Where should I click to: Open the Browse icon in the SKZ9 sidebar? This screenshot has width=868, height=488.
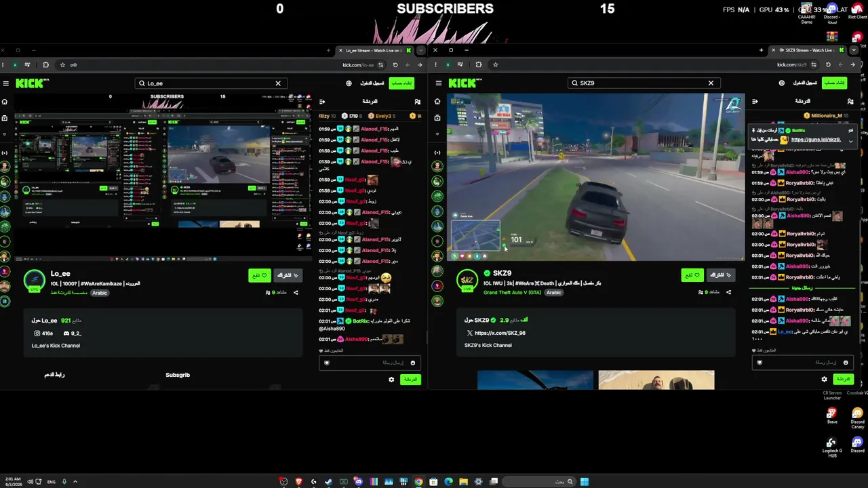pos(437,118)
